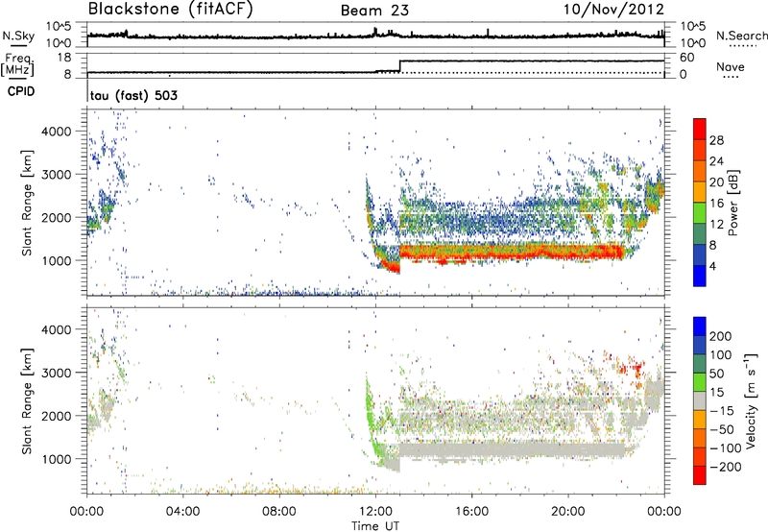Click the frequency step-up near 13:00 UT
The height and width of the screenshot is (532, 768).
400,66
